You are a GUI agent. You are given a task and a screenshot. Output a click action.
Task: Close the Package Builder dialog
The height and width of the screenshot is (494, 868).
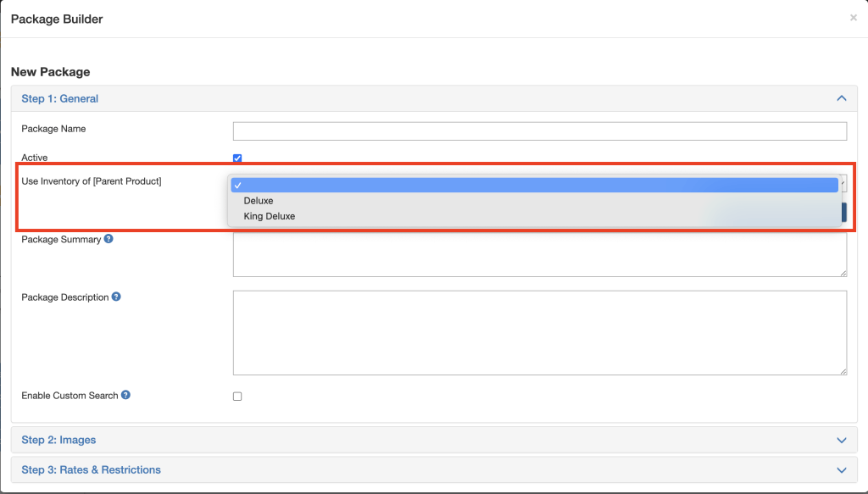click(853, 18)
